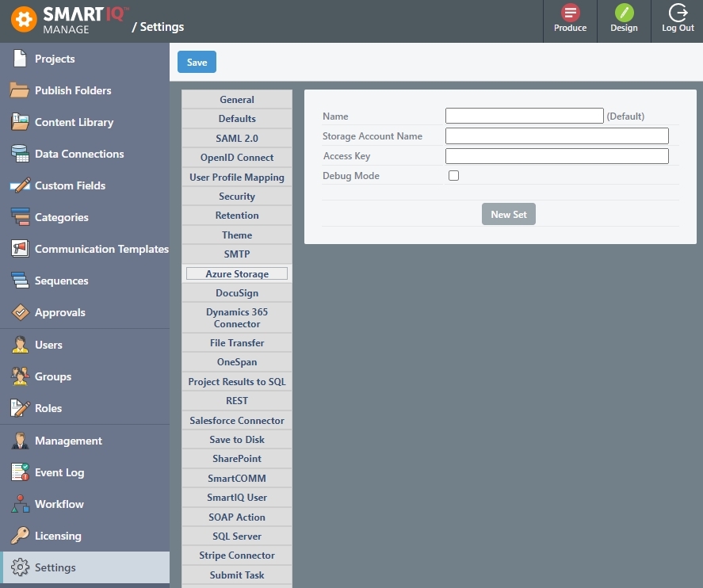This screenshot has height=588, width=703.
Task: Click the Users person icon
Action: click(x=20, y=344)
